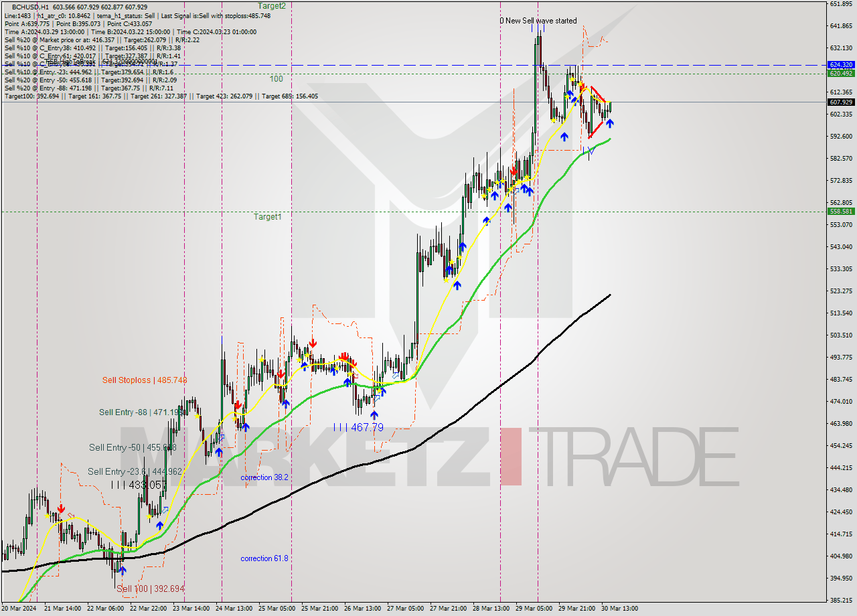Click the 'Sell 100 | 392.694' label
Screen dimensions: 857x616
click(150, 589)
